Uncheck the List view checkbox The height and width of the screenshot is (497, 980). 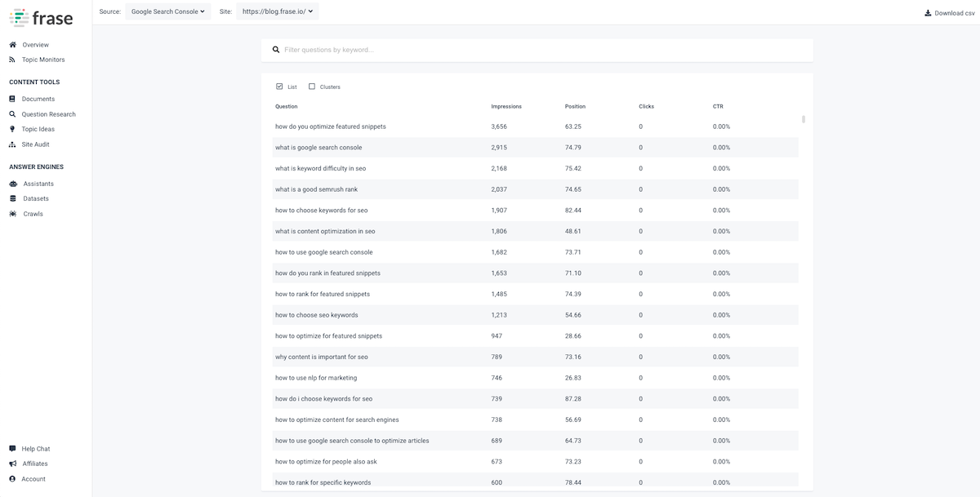[x=279, y=87]
